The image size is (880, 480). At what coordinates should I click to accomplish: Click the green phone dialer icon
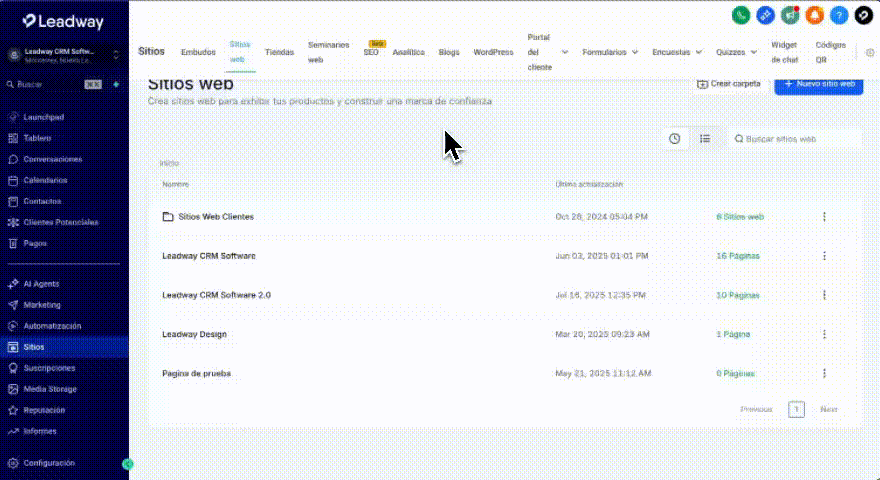[741, 15]
